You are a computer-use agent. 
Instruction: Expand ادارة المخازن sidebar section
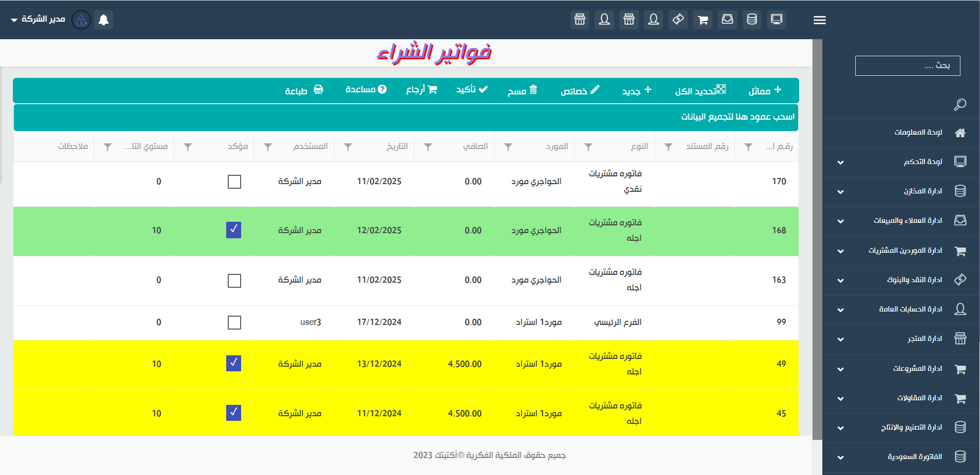840,192
